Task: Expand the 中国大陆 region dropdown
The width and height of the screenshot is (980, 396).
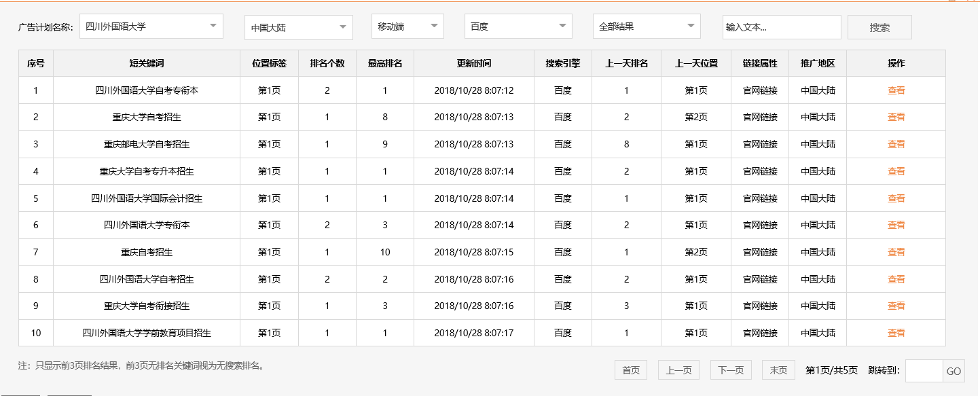Action: [x=296, y=27]
